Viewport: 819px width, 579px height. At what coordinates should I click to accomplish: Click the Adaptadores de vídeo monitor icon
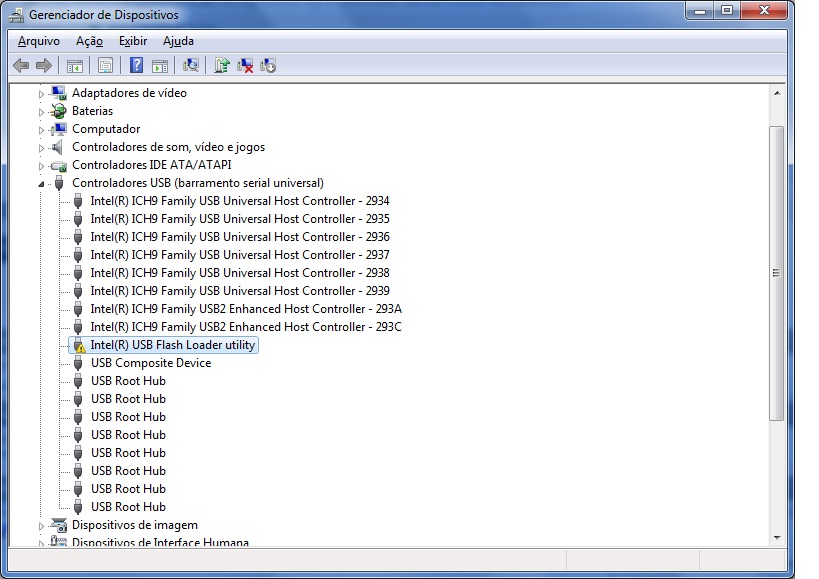(x=59, y=93)
